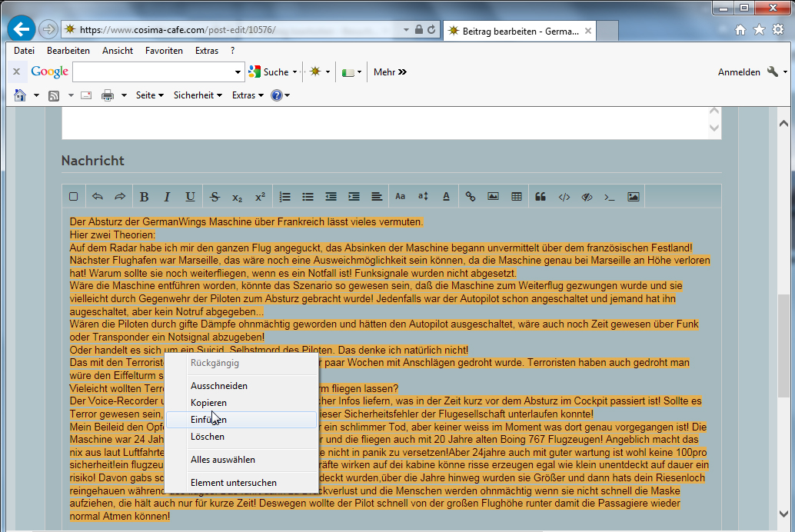Click the strikethrough icon
The image size is (795, 532).
coord(215,197)
